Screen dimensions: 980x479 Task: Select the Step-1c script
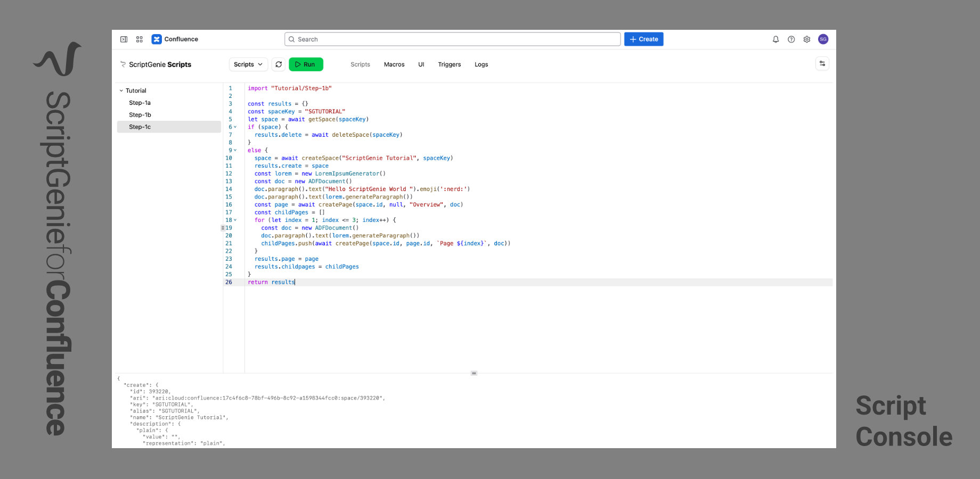click(x=169, y=127)
